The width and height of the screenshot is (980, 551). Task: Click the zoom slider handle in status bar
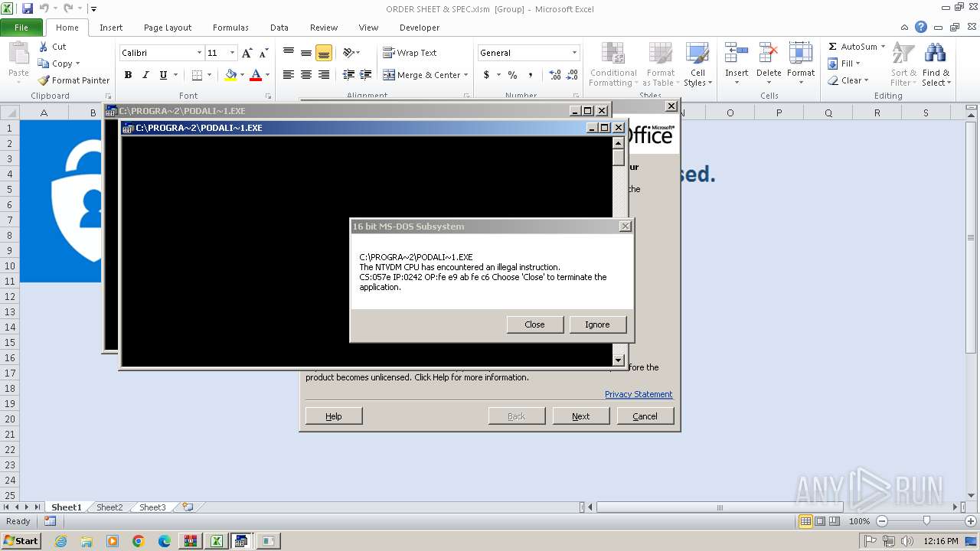point(926,520)
